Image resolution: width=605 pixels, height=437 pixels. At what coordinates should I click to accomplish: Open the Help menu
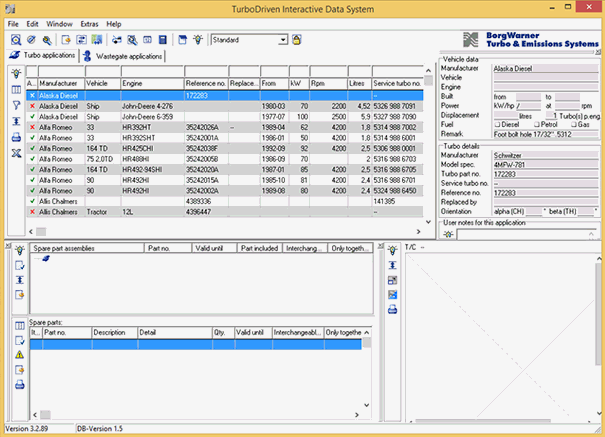click(114, 24)
